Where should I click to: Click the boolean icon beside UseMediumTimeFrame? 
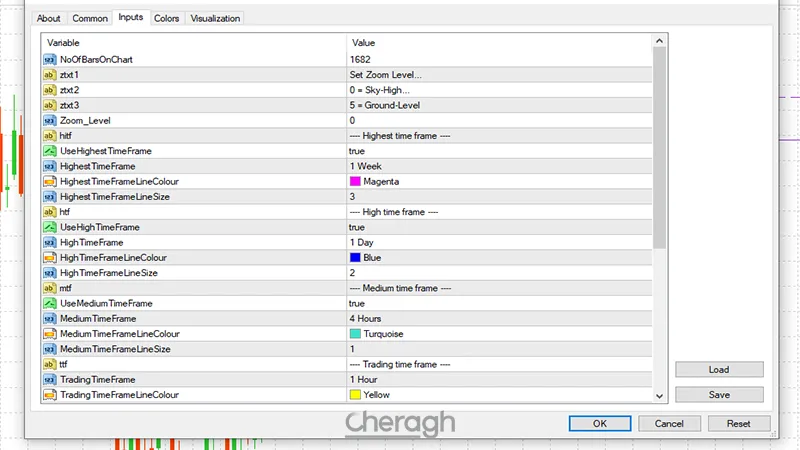pos(50,303)
